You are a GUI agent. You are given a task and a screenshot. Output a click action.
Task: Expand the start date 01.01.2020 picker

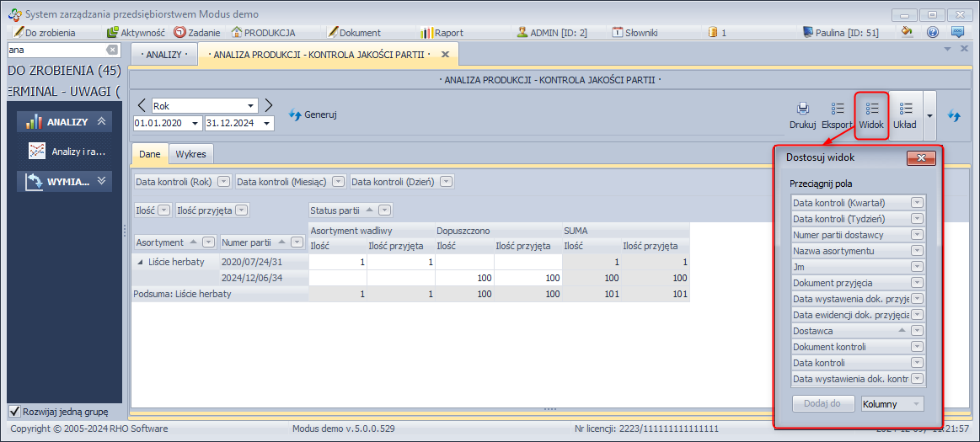tap(195, 124)
